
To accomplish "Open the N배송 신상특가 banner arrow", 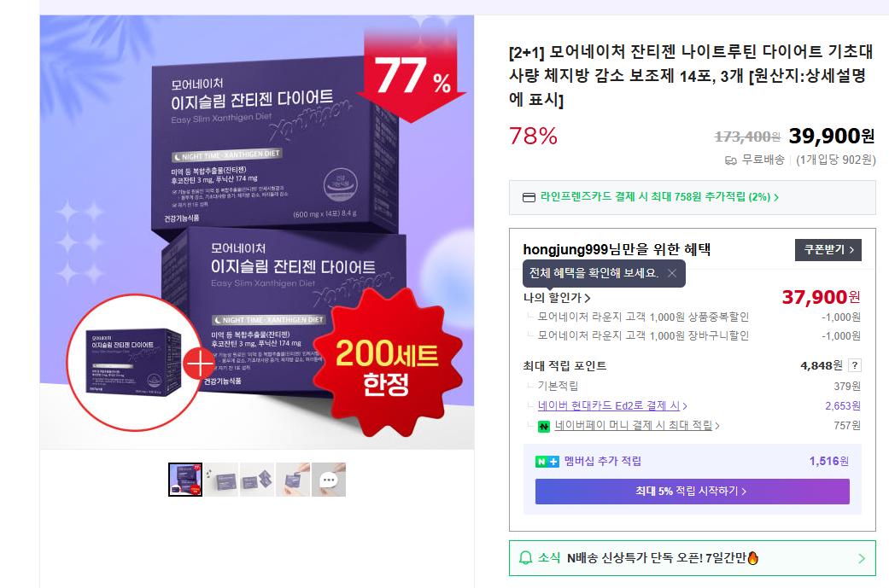I will [x=862, y=558].
